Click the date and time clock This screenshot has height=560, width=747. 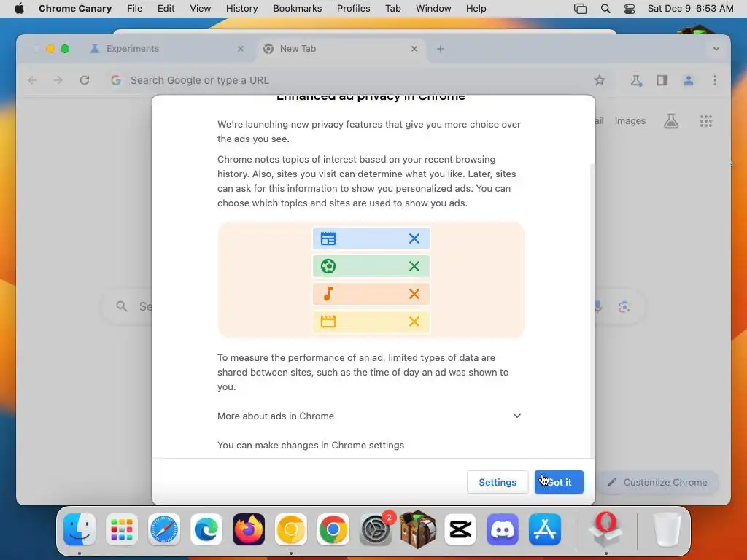[690, 9]
